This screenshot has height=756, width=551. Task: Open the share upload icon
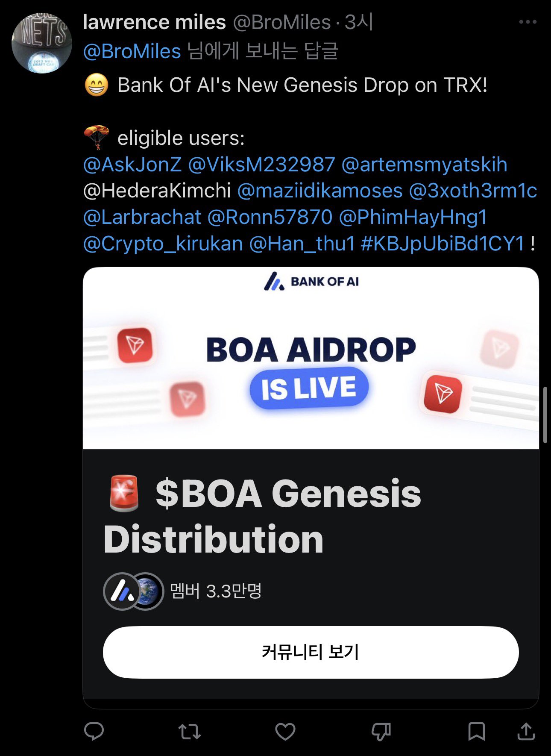[526, 731]
